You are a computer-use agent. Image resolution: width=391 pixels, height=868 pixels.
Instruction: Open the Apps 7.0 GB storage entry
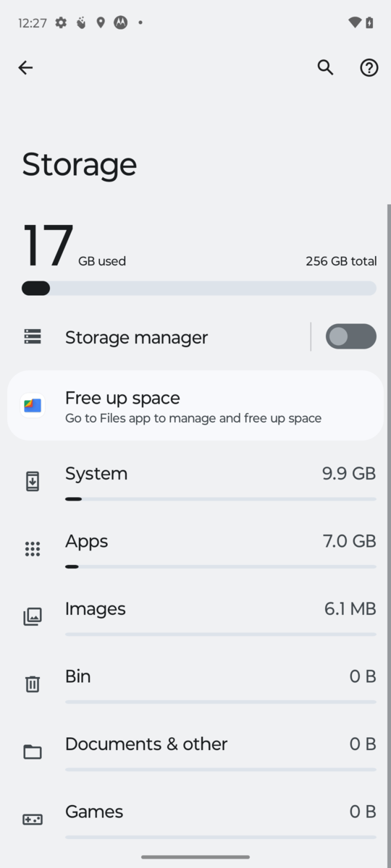click(195, 549)
